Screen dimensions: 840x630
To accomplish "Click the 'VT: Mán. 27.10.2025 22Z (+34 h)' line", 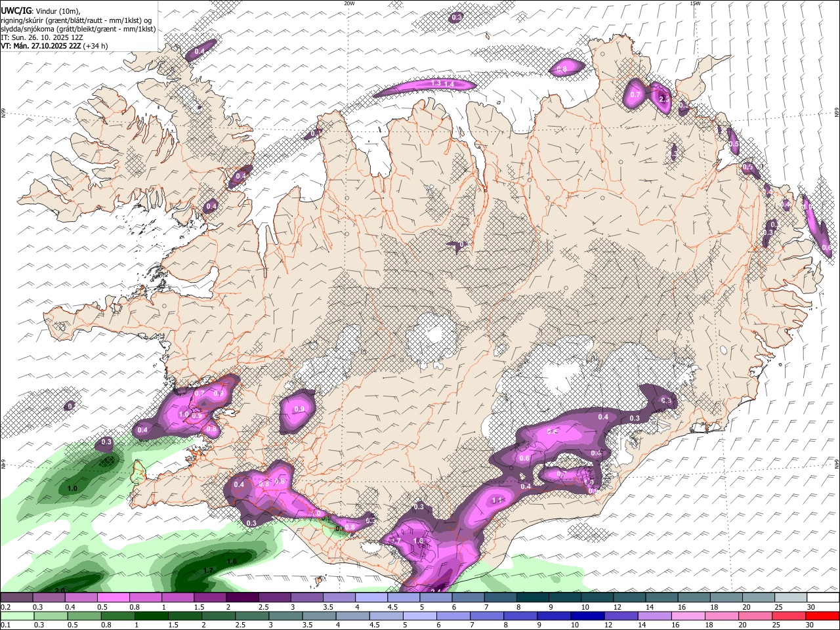I will tap(54, 46).
